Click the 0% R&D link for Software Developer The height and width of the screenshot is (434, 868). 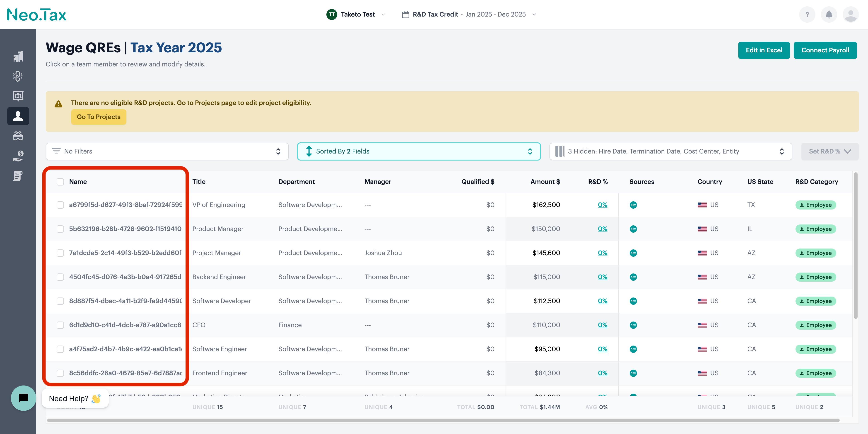603,301
